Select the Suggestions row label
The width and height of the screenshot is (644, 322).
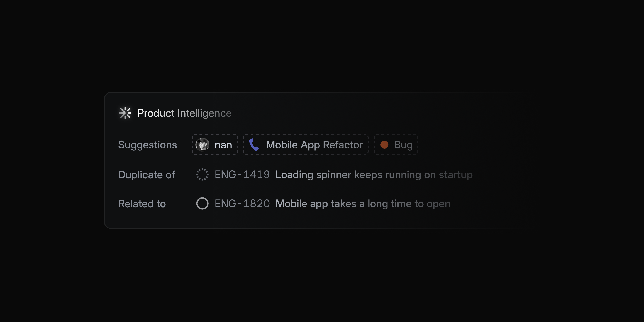point(148,145)
